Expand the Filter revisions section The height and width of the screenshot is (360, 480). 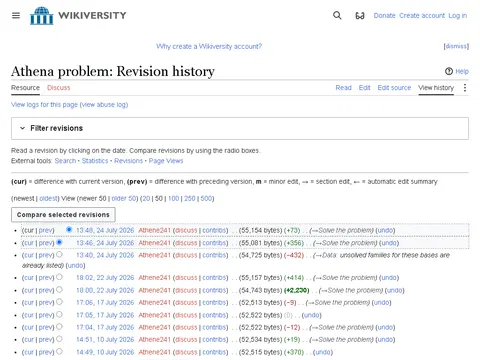click(x=240, y=128)
